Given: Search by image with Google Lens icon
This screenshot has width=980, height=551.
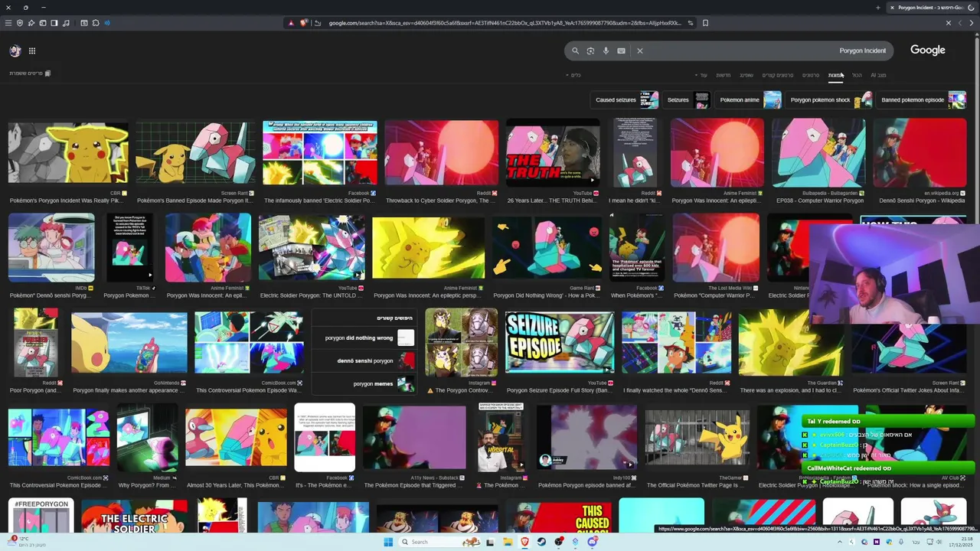Looking at the screenshot, I should click(590, 51).
